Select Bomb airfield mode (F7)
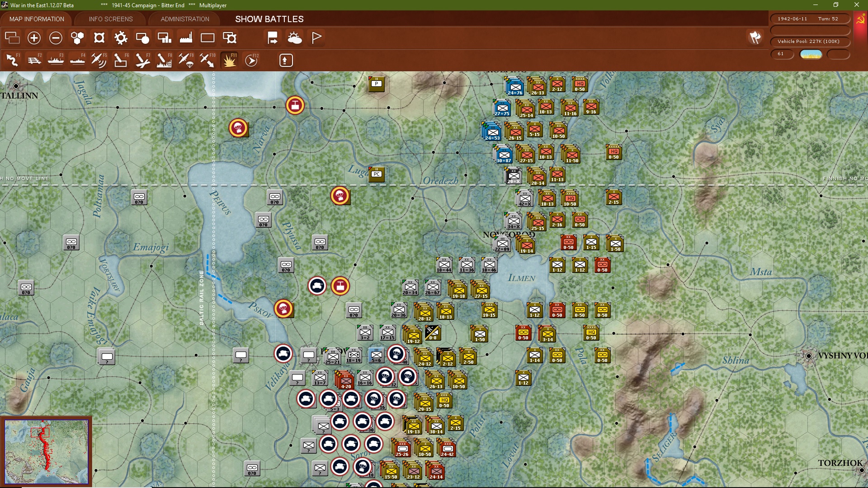 coord(142,60)
